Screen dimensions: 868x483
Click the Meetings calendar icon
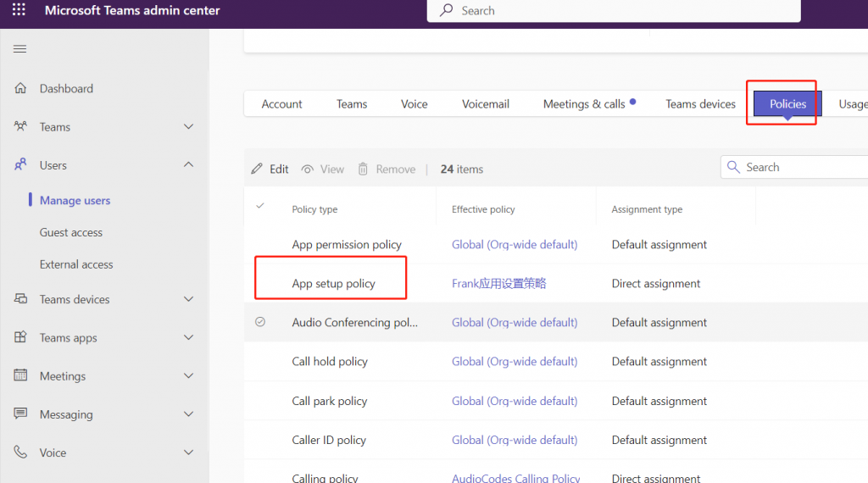20,375
